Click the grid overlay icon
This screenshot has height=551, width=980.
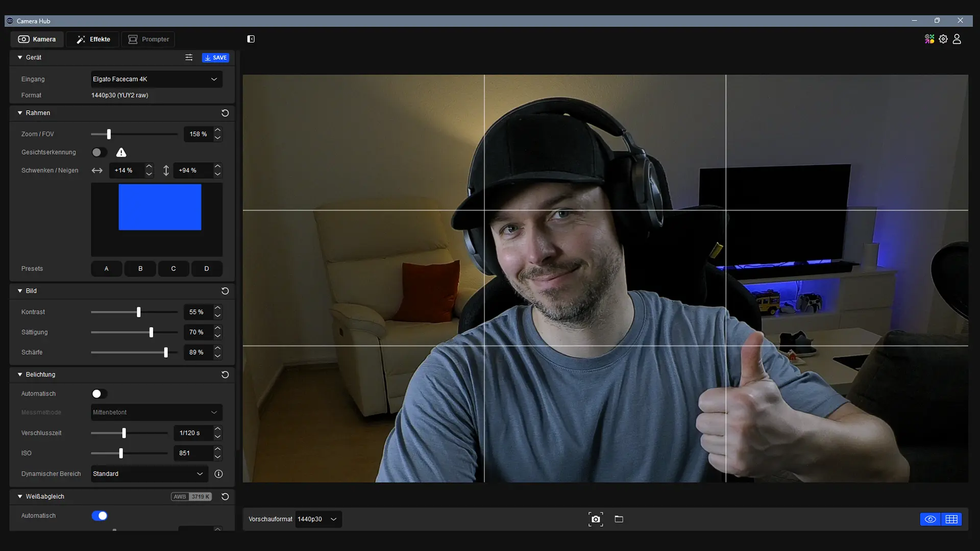coord(951,519)
